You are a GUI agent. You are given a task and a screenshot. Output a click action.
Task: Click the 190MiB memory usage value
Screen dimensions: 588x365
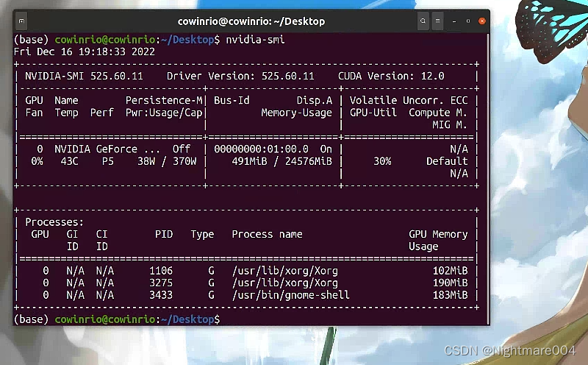pos(450,283)
